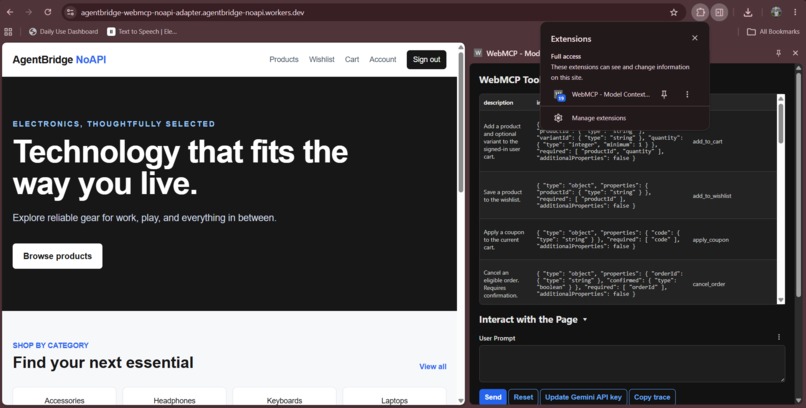Screen dimensions: 806x408
Task: Click the browser forward arrow
Action: 29,12
